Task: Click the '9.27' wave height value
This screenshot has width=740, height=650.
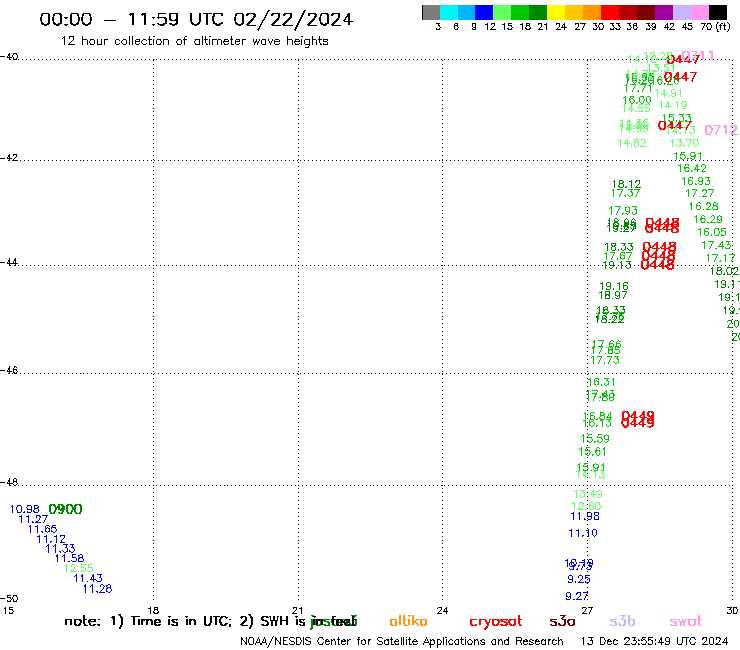Action: pyautogui.click(x=577, y=596)
